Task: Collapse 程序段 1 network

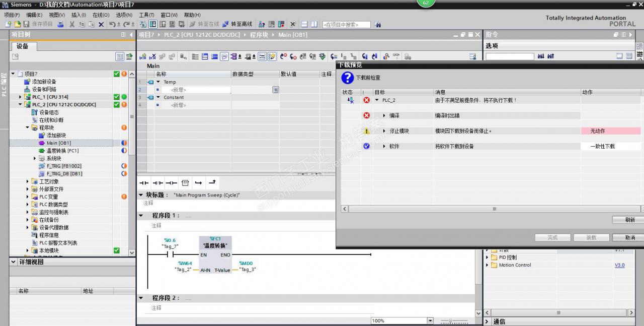Action: click(x=141, y=215)
